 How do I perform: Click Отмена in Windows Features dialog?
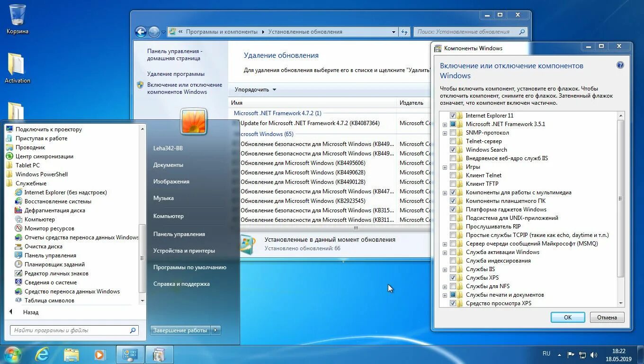coord(607,318)
